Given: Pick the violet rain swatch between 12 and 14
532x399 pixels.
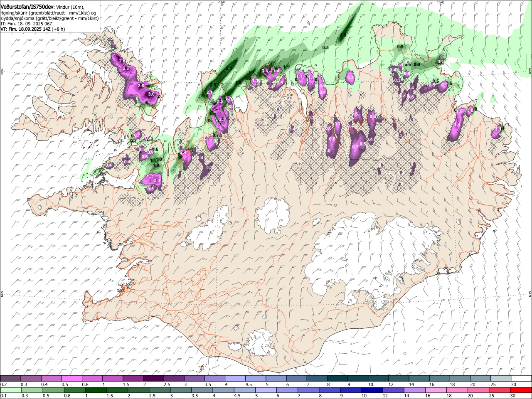Looking at the screenshot, I should click(393, 390).
